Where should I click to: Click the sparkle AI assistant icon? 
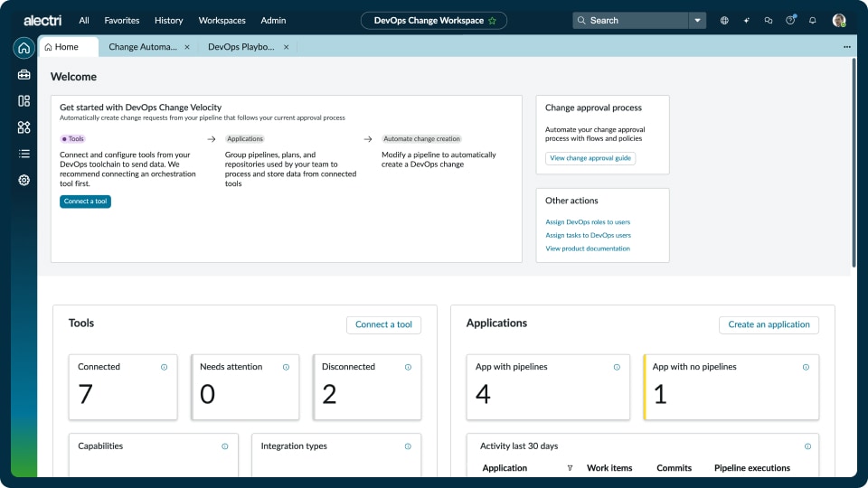tap(746, 21)
